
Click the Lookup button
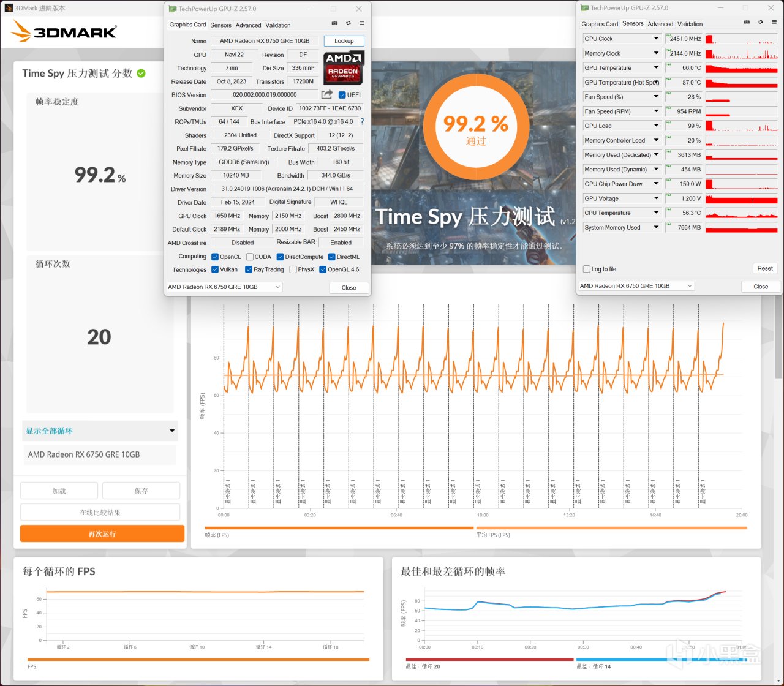pyautogui.click(x=344, y=41)
